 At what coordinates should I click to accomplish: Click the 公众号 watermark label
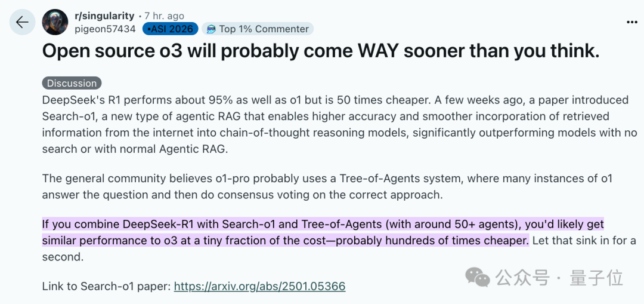522,278
